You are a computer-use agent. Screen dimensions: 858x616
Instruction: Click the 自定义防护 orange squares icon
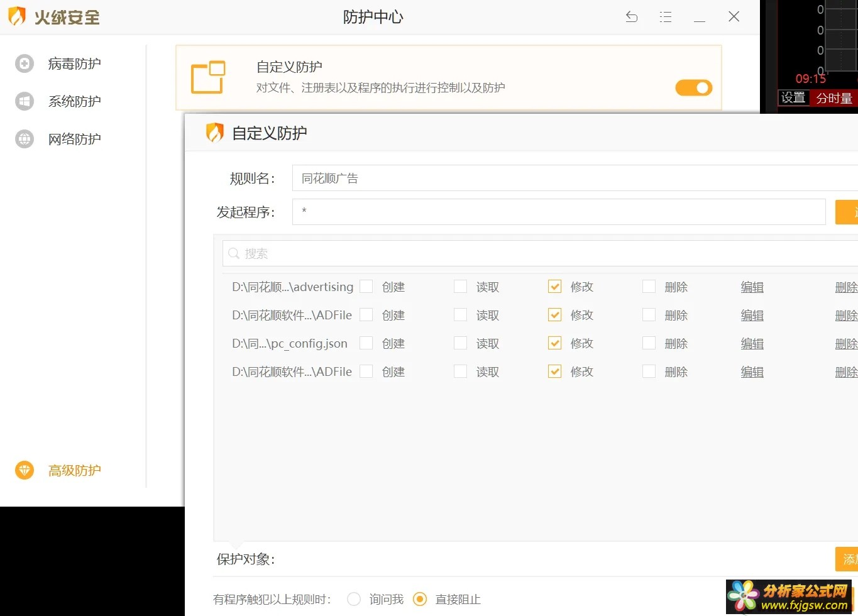tap(208, 78)
